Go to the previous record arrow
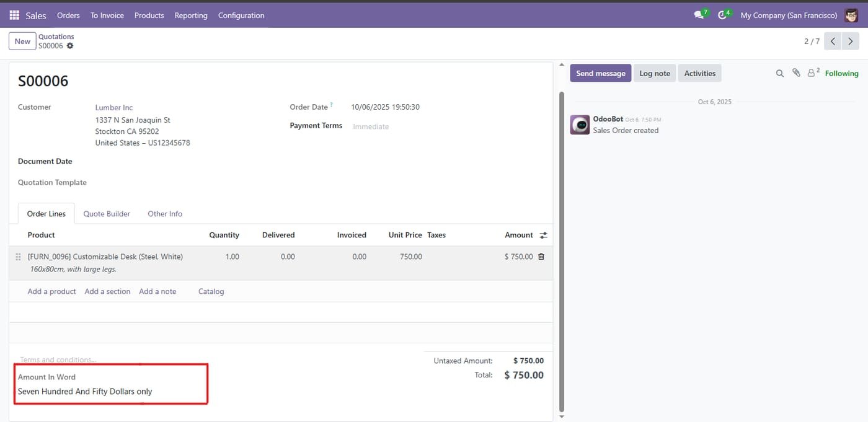The height and width of the screenshot is (422, 868). 833,42
